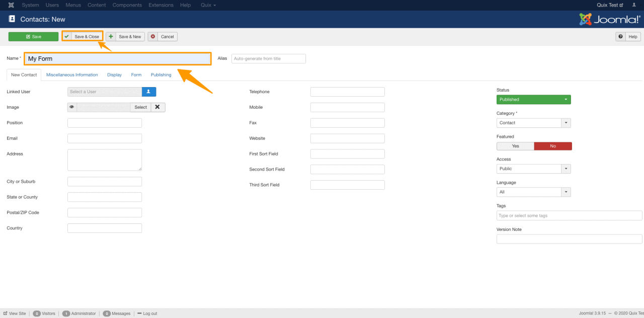Screen dimensions: 644x318
Task: Click the Save & New button
Action: (x=124, y=36)
